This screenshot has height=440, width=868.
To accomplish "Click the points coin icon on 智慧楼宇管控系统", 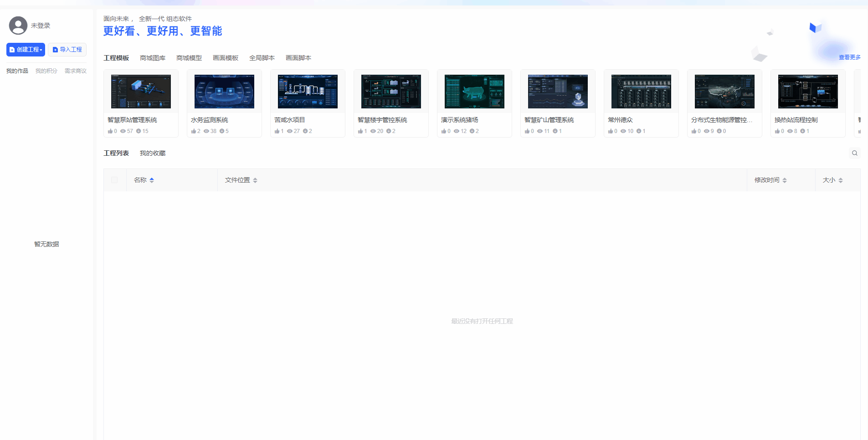I will tap(389, 131).
